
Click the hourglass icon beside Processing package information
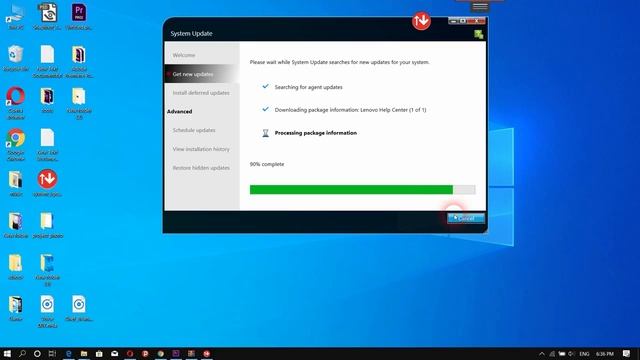point(265,133)
